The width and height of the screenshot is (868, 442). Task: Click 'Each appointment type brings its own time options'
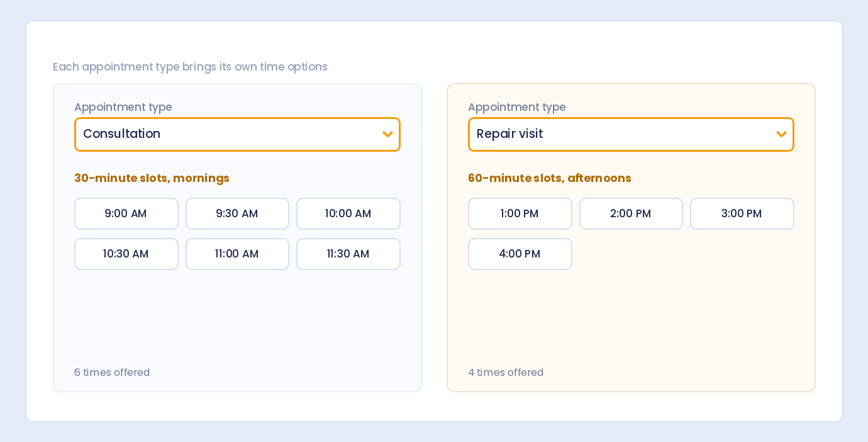pyautogui.click(x=190, y=67)
